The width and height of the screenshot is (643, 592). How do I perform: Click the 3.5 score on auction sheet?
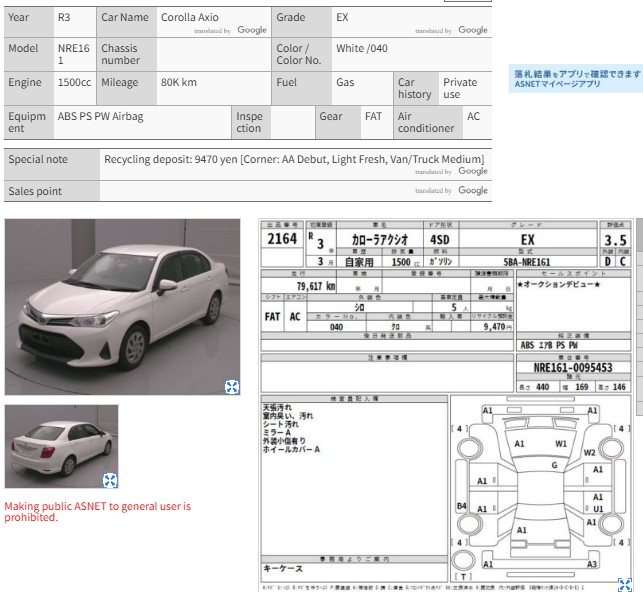point(615,240)
